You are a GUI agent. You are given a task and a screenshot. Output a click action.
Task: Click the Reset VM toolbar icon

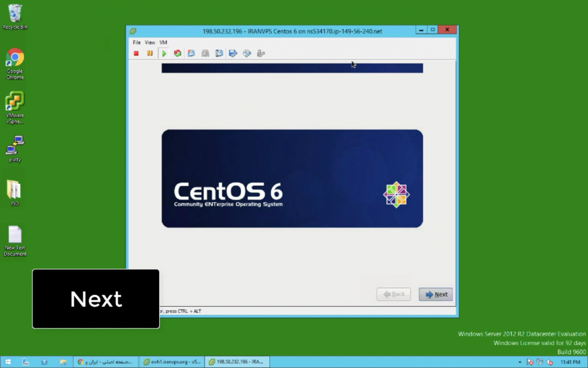pos(178,53)
